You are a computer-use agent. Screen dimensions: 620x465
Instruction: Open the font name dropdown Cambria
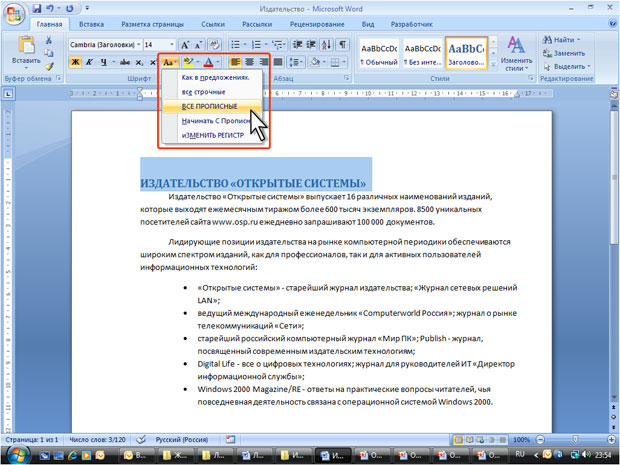point(139,45)
